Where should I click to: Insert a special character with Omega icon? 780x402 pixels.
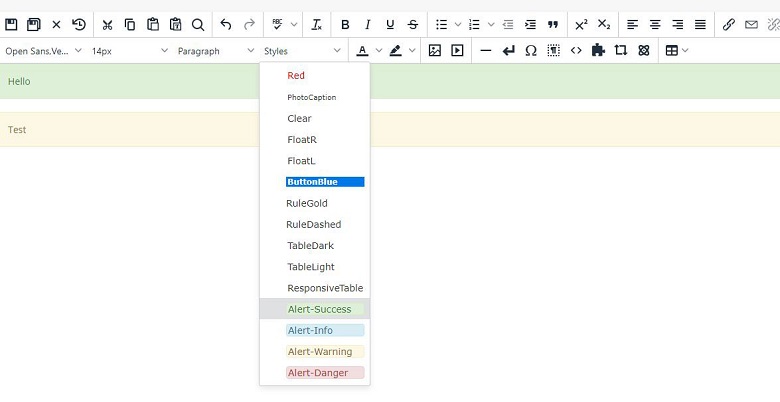pos(531,50)
